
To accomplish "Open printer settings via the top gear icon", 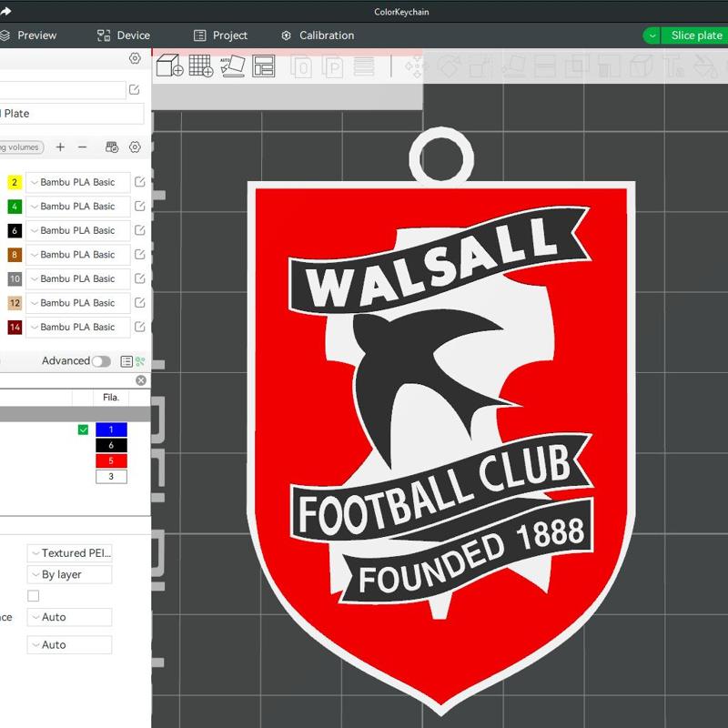I will (x=135, y=58).
